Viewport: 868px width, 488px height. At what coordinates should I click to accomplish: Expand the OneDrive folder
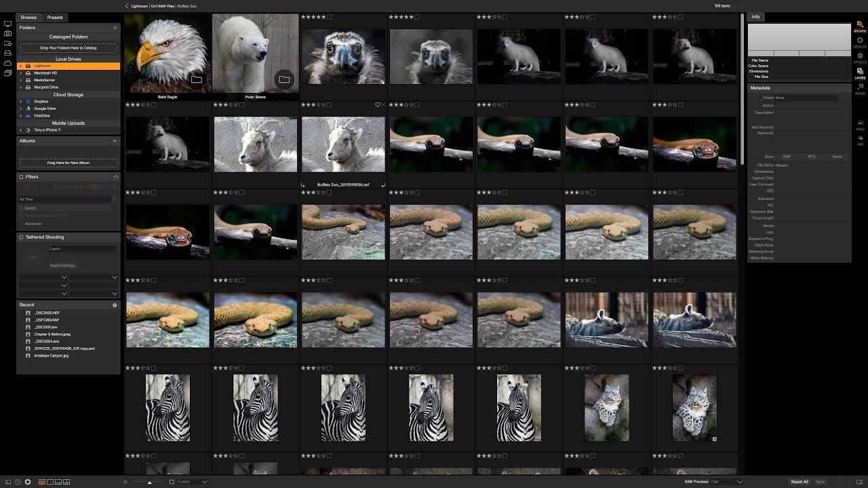(x=20, y=115)
